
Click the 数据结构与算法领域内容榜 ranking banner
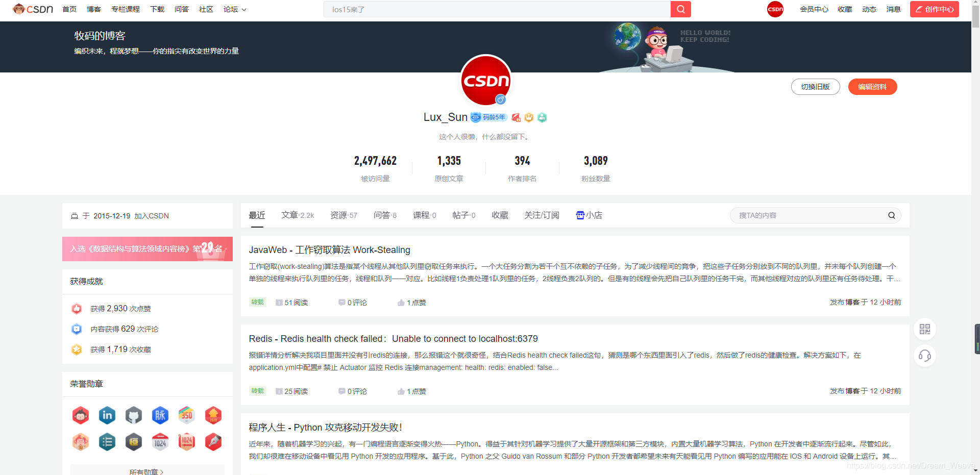(x=148, y=249)
